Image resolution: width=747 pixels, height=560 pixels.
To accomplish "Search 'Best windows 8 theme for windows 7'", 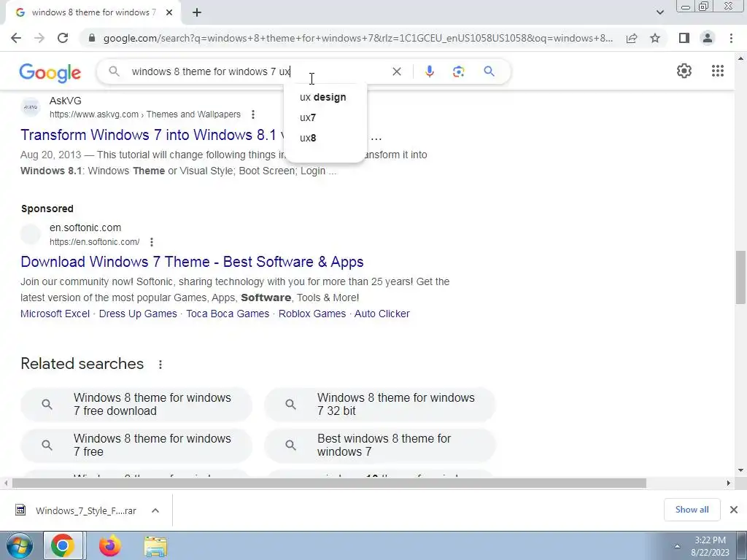I will click(x=379, y=446).
